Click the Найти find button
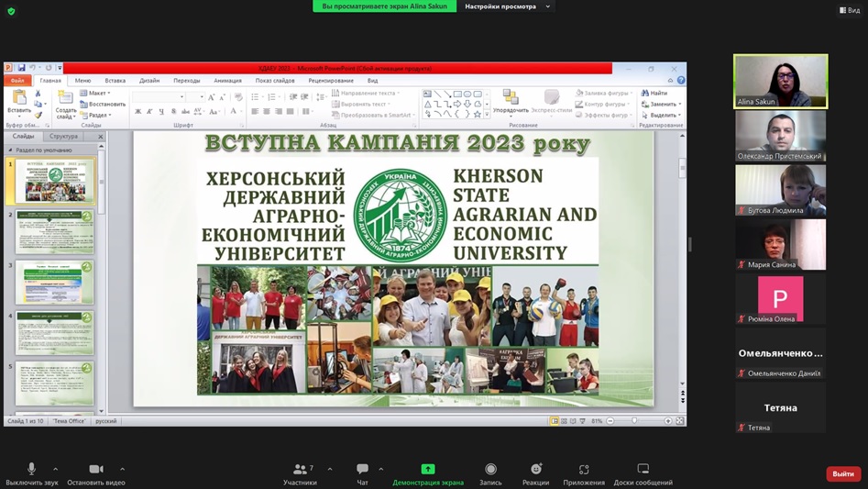This screenshot has width=868, height=489. pyautogui.click(x=654, y=93)
